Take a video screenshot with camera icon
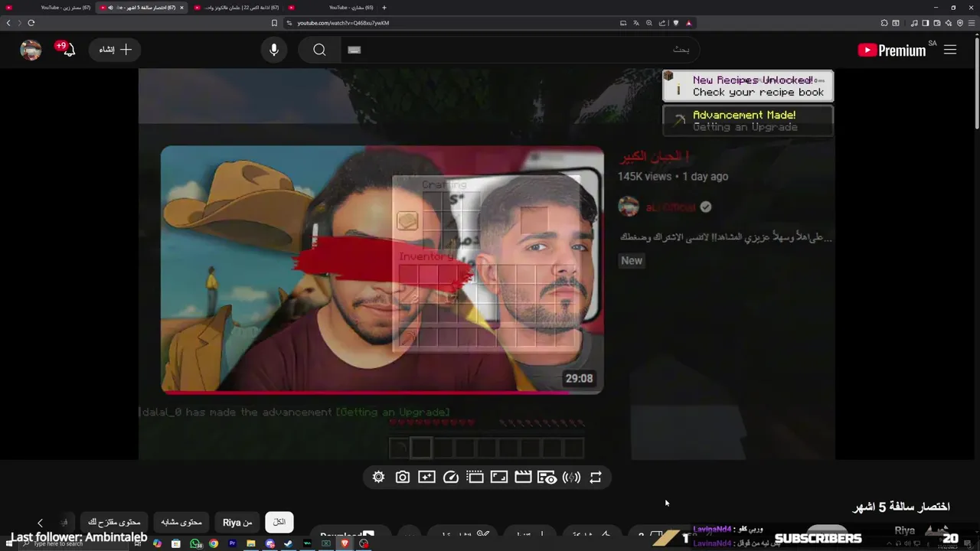Screen dimensions: 980x551 tap(403, 477)
